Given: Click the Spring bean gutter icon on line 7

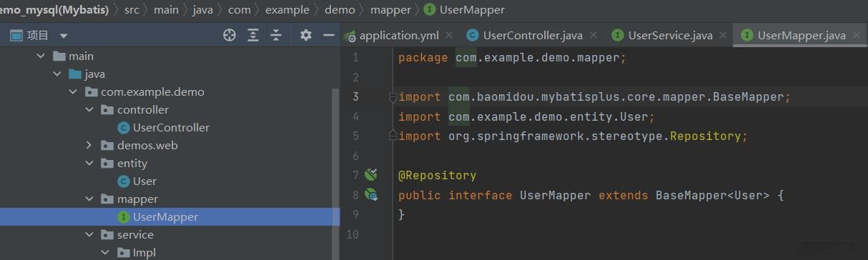Looking at the screenshot, I should (x=370, y=174).
